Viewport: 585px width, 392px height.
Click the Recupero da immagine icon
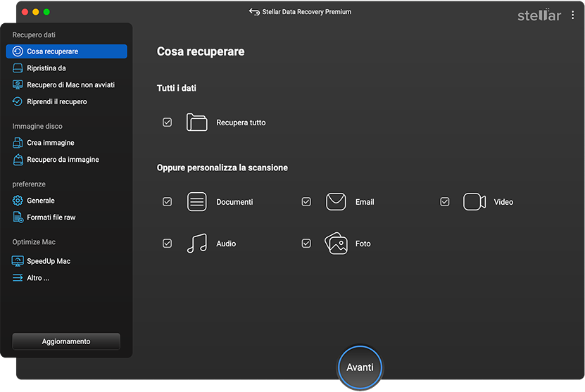18,159
